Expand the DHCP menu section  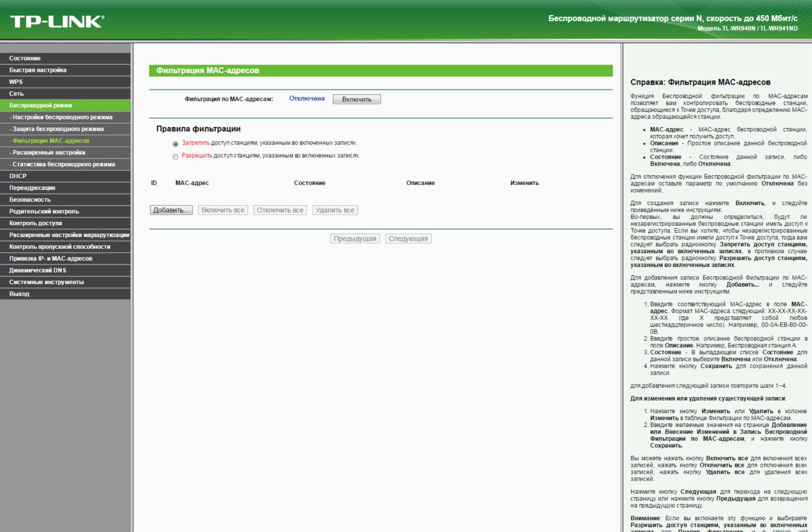point(18,176)
